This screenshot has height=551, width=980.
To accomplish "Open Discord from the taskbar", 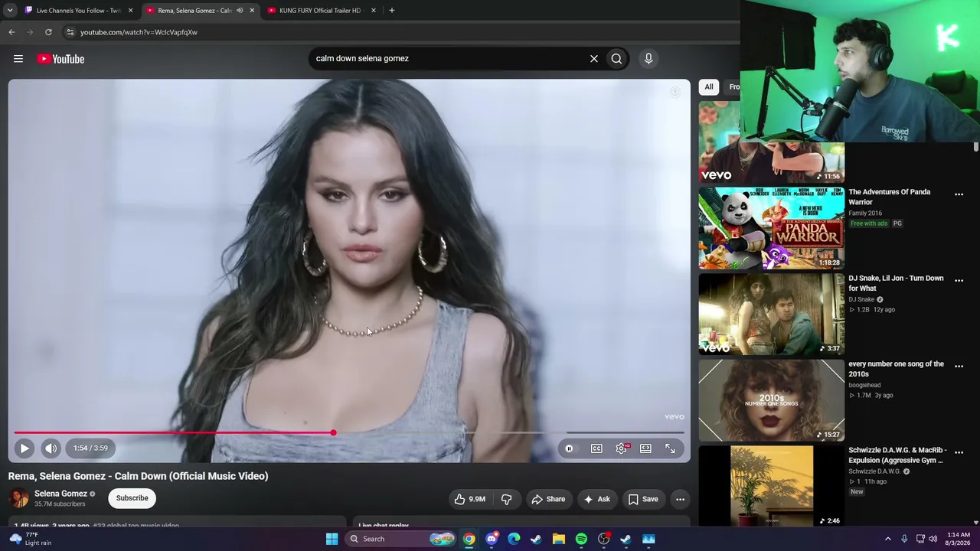I will [492, 539].
